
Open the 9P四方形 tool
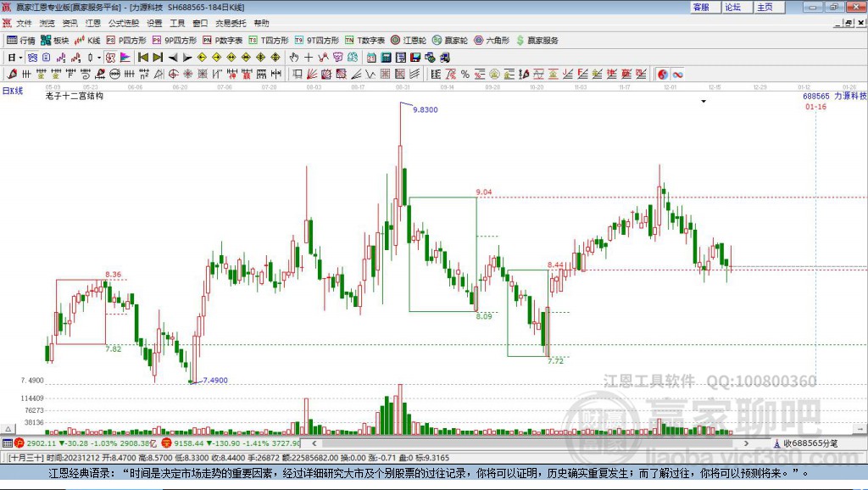pyautogui.click(x=175, y=41)
